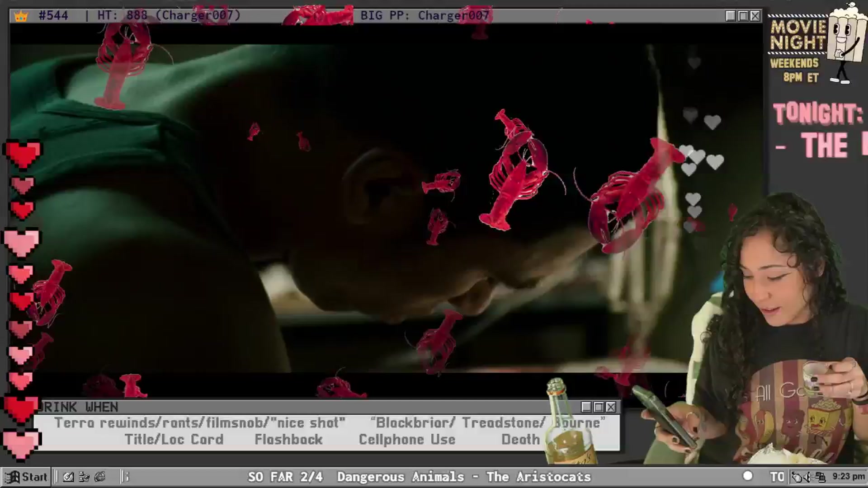
Task: Select the "Death" drink rule
Action: coord(521,439)
